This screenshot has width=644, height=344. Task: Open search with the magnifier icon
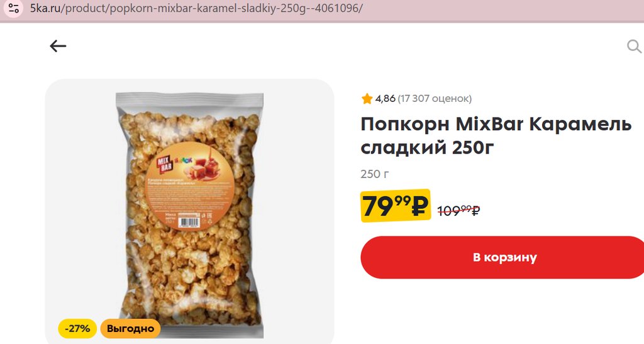tap(634, 47)
